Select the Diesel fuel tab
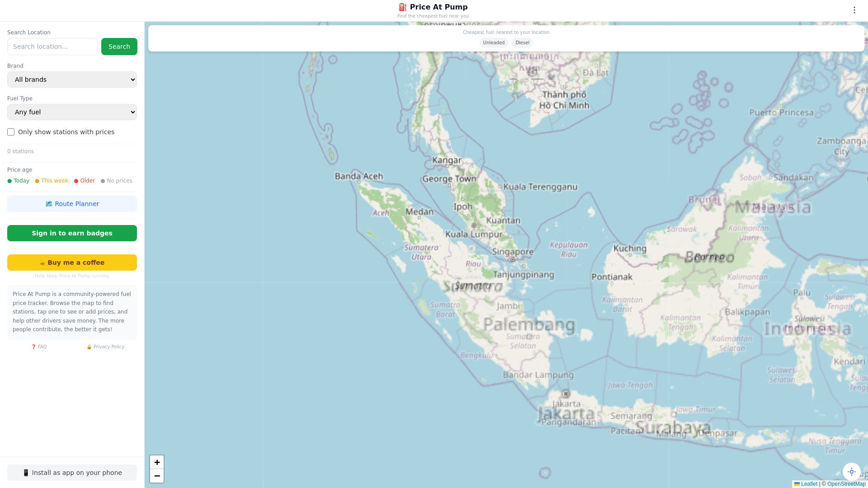This screenshot has height=488, width=868. coord(522,43)
